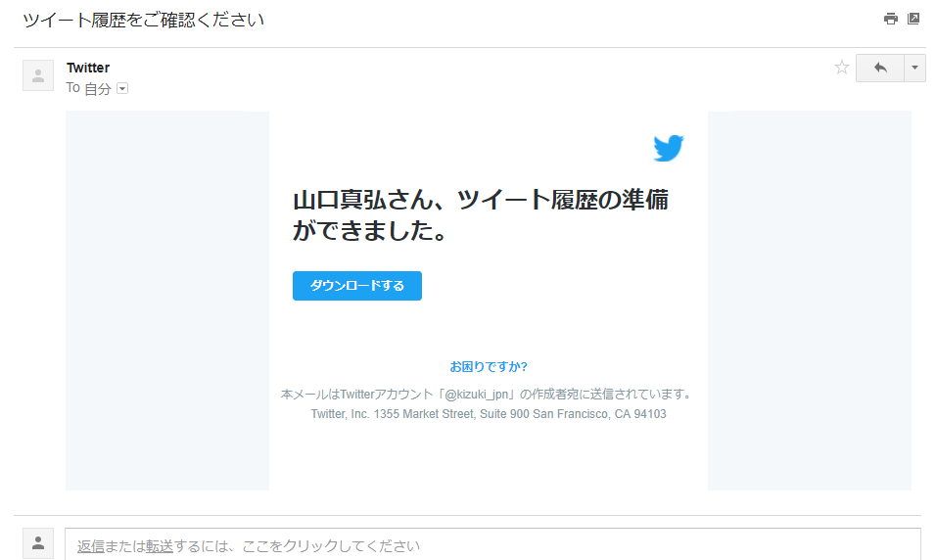This screenshot has height=560, width=936.
Task: Click the Twitter, Inc. address line
Action: tap(489, 414)
